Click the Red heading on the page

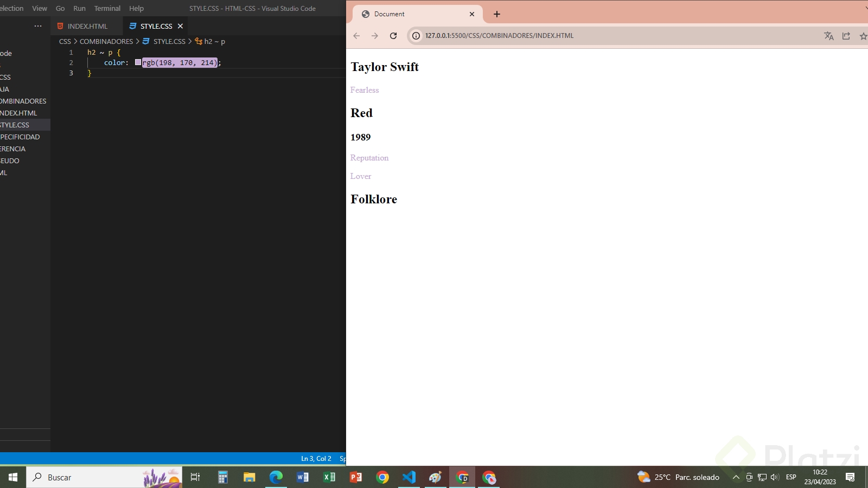(361, 113)
